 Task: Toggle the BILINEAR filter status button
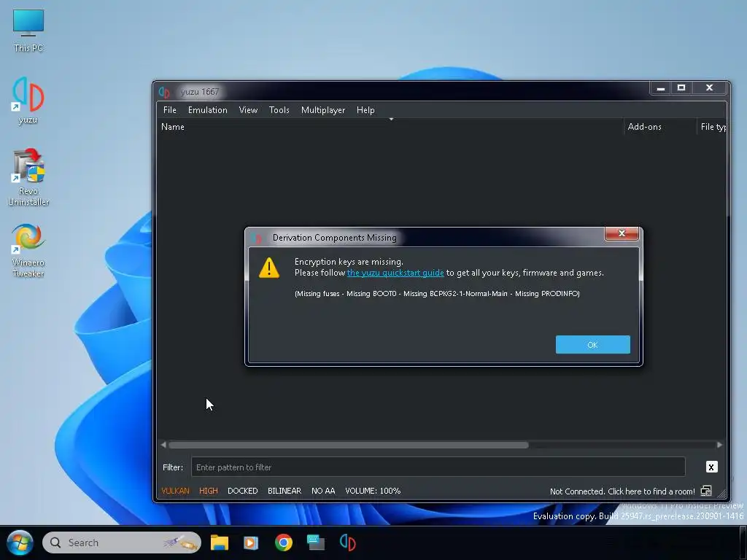(x=285, y=491)
